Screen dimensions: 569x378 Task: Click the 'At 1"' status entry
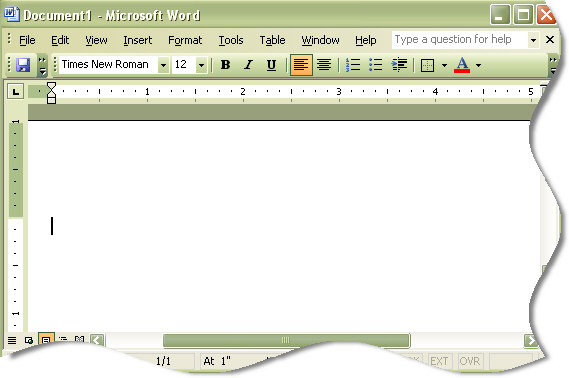click(x=217, y=361)
